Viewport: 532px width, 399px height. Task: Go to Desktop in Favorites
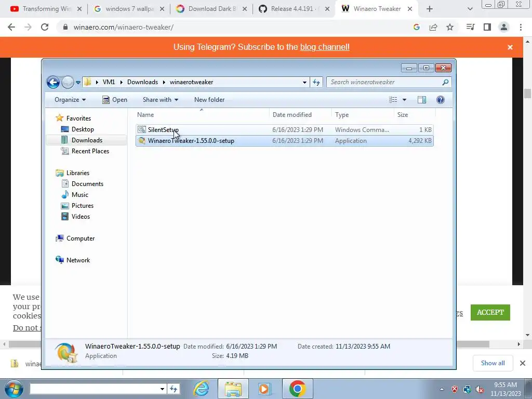pos(83,129)
